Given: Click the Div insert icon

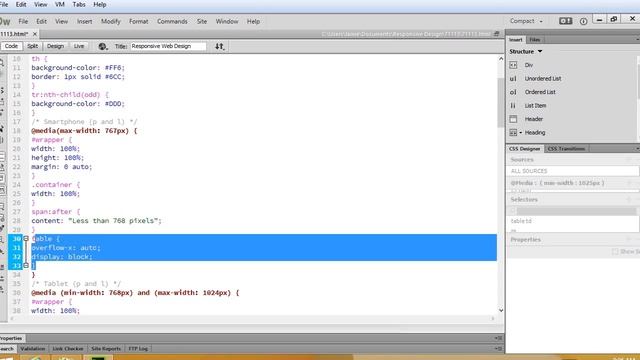Looking at the screenshot, I should (x=513, y=65).
